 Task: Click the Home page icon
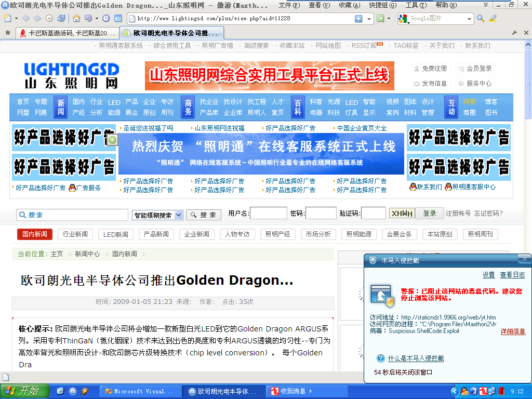77,18
